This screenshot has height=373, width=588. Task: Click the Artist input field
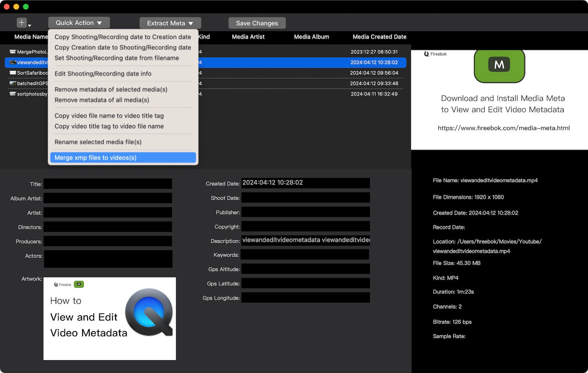108,212
